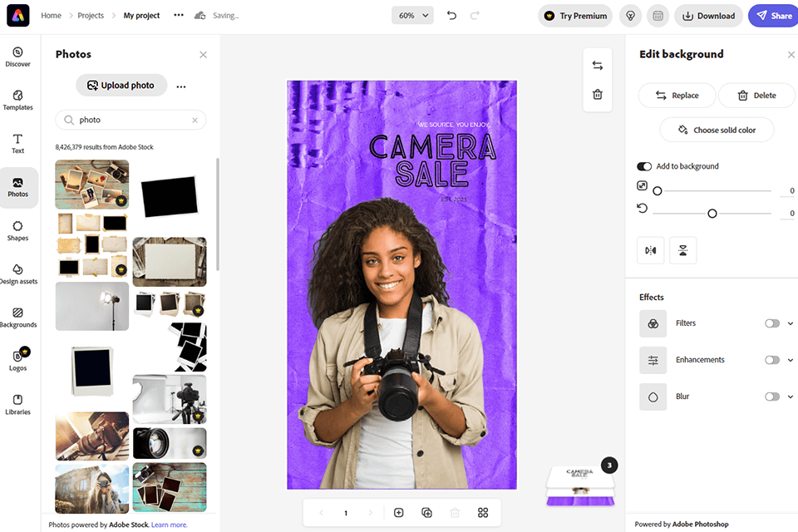Select the camera lens close-up thumbnail
This screenshot has height=532, width=798.
point(170,443)
